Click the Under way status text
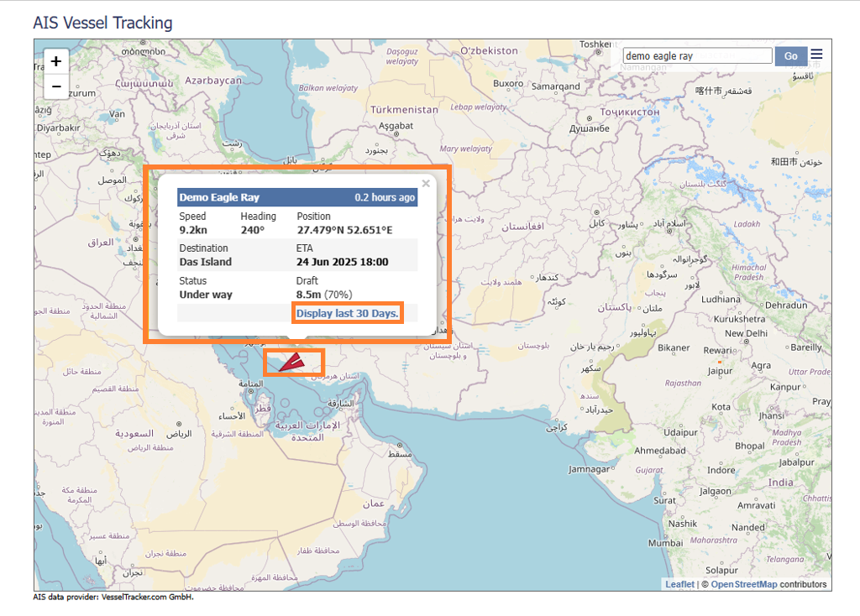The width and height of the screenshot is (860, 616). click(x=206, y=295)
